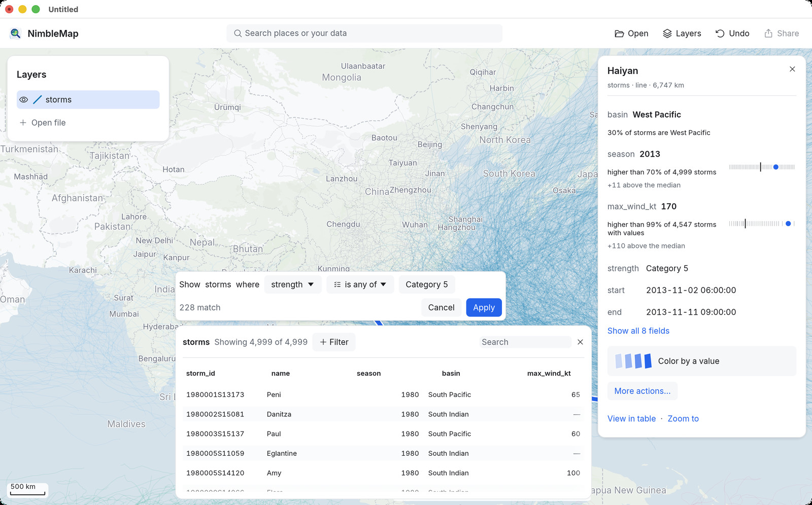The width and height of the screenshot is (812, 505).
Task: Focus the Search places or data box
Action: tap(364, 33)
